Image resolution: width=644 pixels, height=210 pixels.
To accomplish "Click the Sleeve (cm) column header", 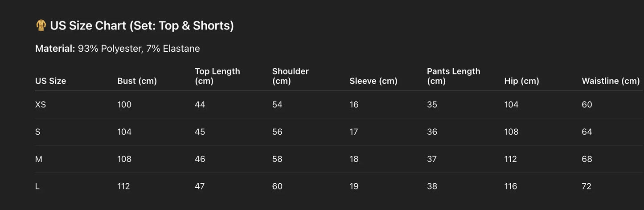I will pyautogui.click(x=373, y=81).
